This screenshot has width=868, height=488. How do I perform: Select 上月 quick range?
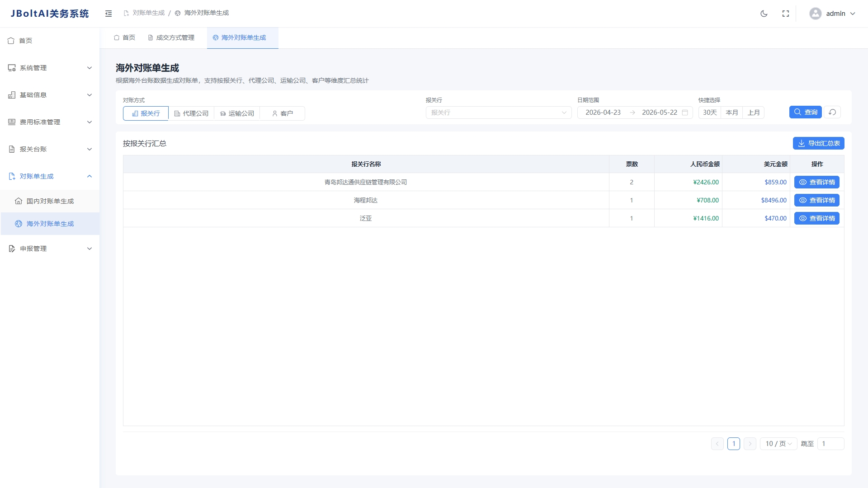[754, 113]
